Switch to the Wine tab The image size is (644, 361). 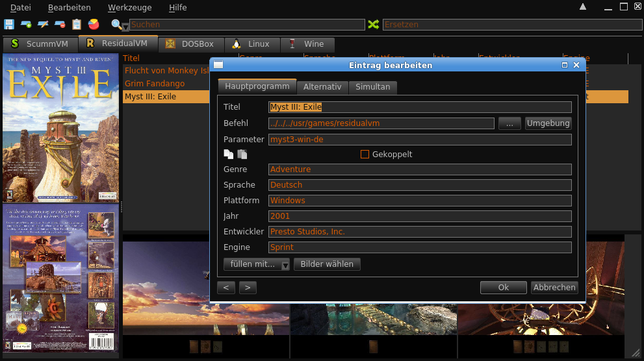pos(307,44)
